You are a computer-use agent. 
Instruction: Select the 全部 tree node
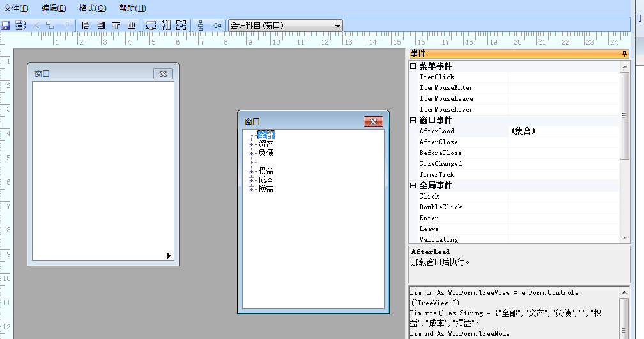pos(266,135)
